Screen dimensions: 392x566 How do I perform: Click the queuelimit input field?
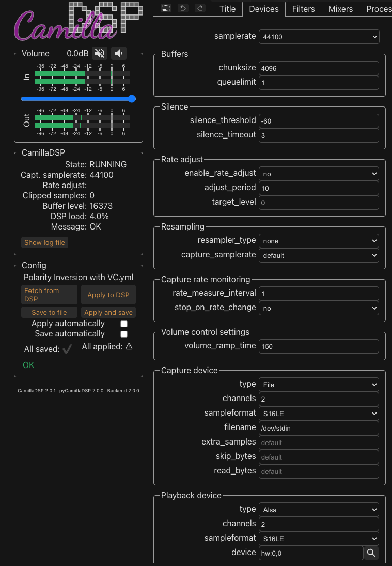click(x=319, y=82)
